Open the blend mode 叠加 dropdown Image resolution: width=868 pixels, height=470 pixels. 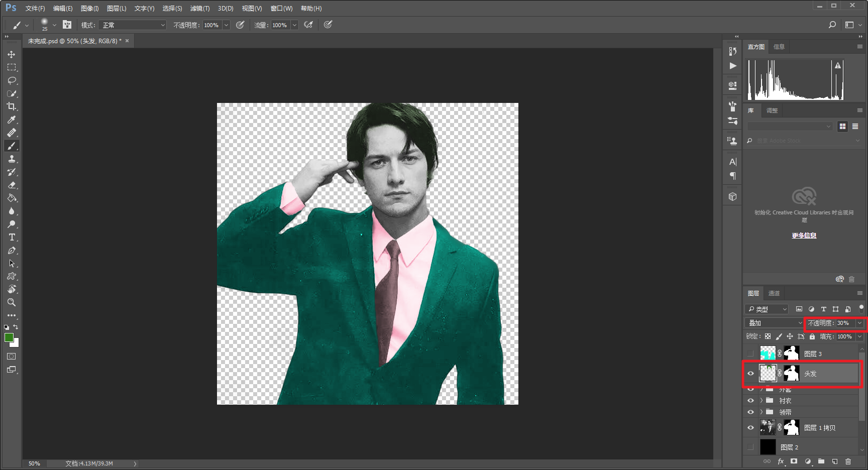click(775, 323)
